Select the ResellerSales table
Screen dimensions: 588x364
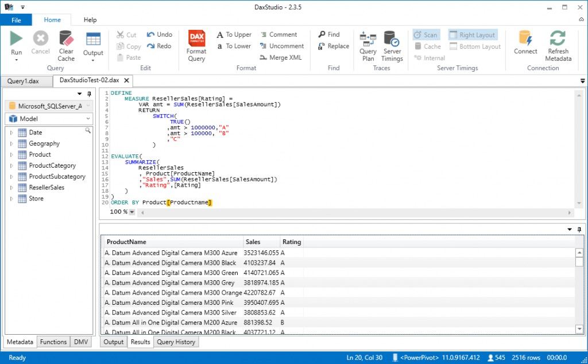click(x=47, y=187)
